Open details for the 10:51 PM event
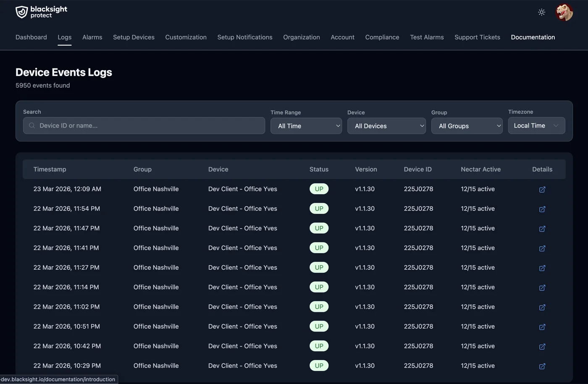 542,327
